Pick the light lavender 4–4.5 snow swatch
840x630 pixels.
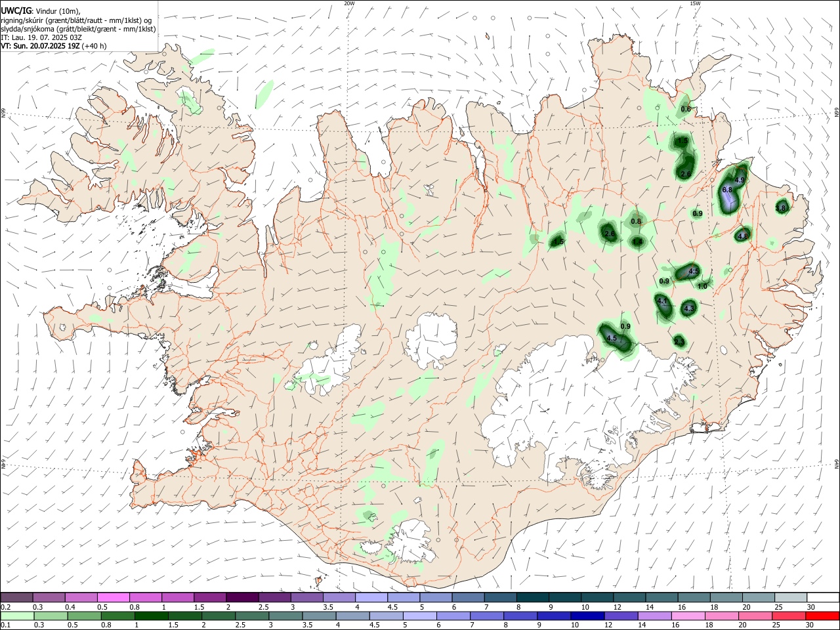point(371,597)
